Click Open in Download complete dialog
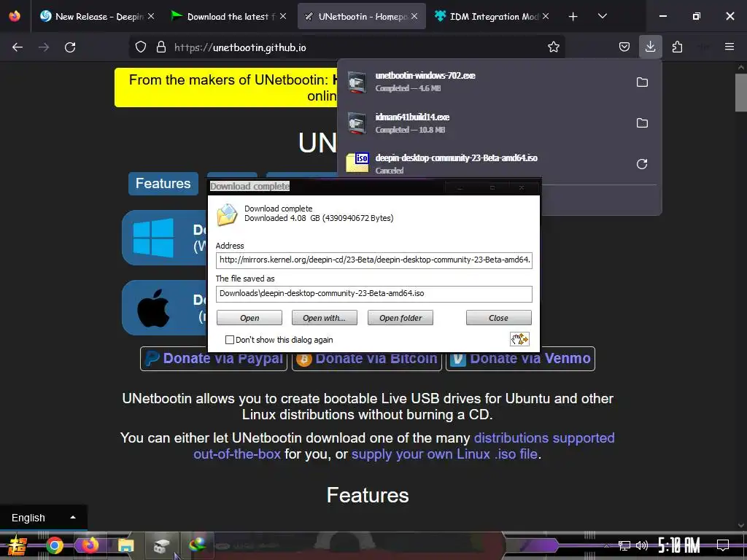 coord(249,318)
